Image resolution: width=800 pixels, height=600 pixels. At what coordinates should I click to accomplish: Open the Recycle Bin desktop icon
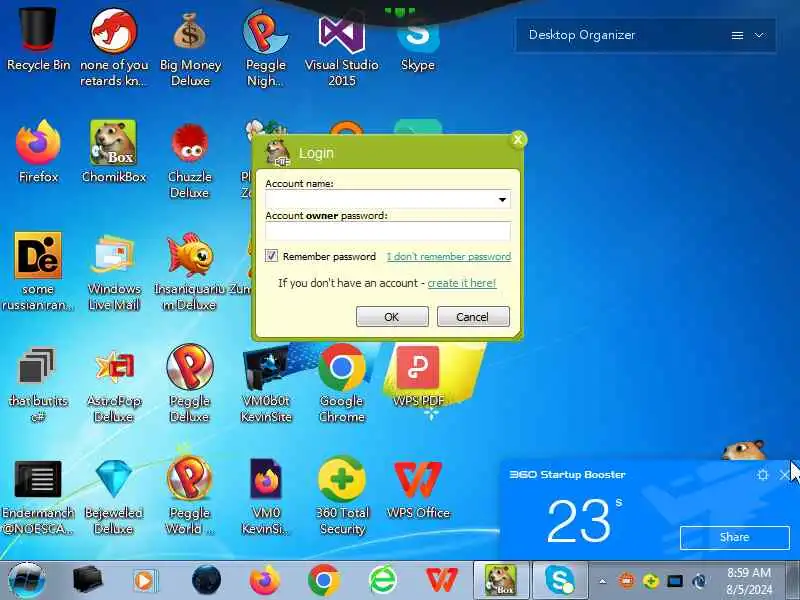point(38,38)
